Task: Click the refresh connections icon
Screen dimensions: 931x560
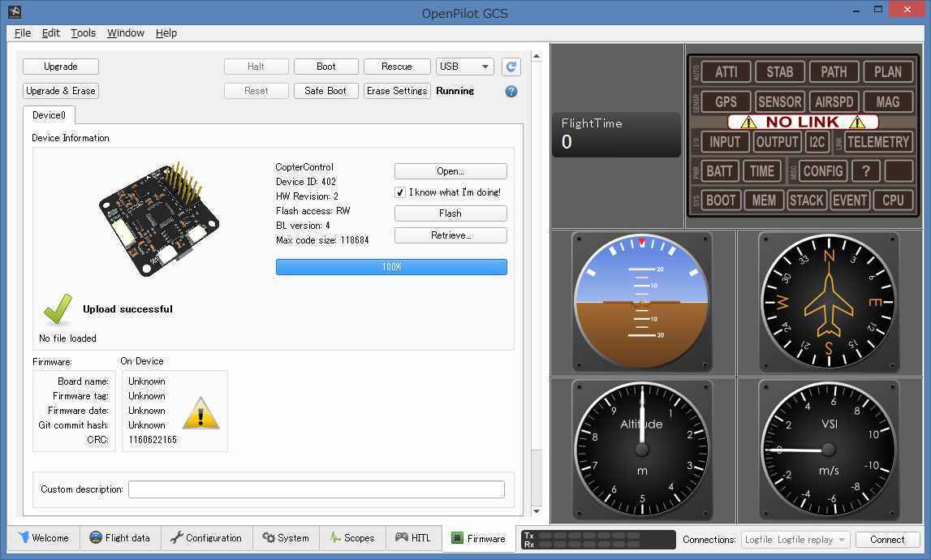Action: click(511, 67)
